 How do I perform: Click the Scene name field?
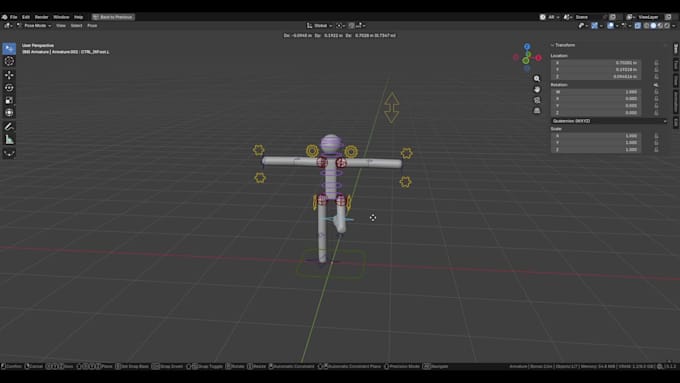pyautogui.click(x=588, y=17)
